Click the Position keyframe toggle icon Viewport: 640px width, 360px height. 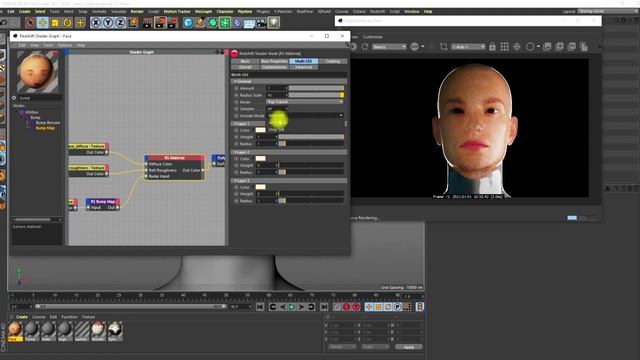(x=369, y=307)
